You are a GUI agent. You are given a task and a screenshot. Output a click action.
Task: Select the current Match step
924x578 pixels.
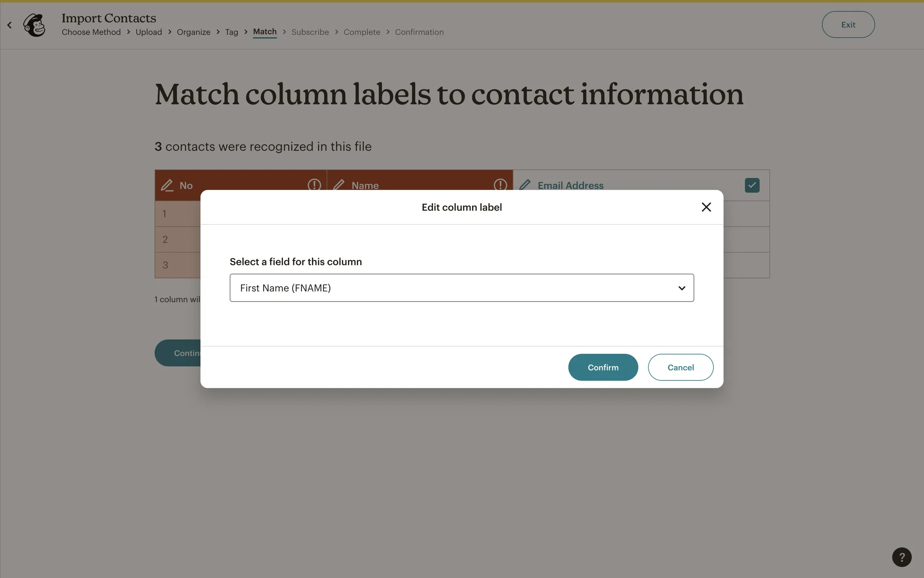coord(265,32)
